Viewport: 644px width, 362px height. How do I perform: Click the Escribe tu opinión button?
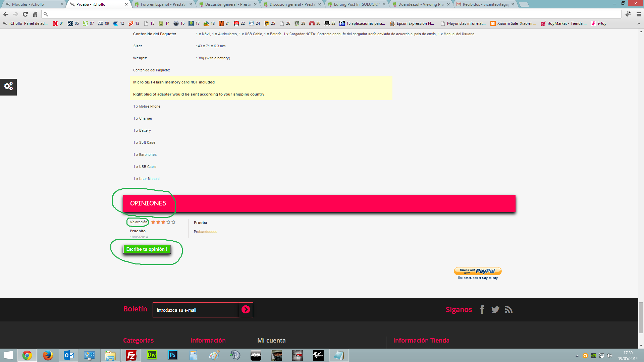[x=147, y=249]
